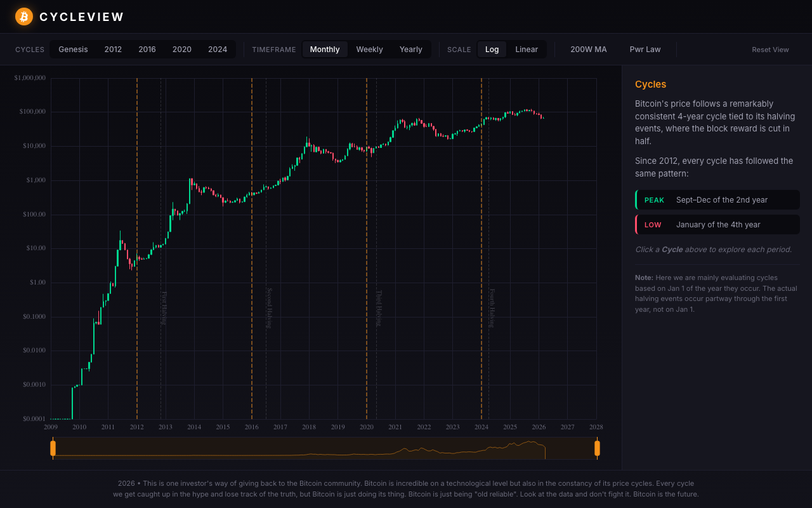Click the First Halving marker line
Screen dimensions: 812x508
point(161,254)
